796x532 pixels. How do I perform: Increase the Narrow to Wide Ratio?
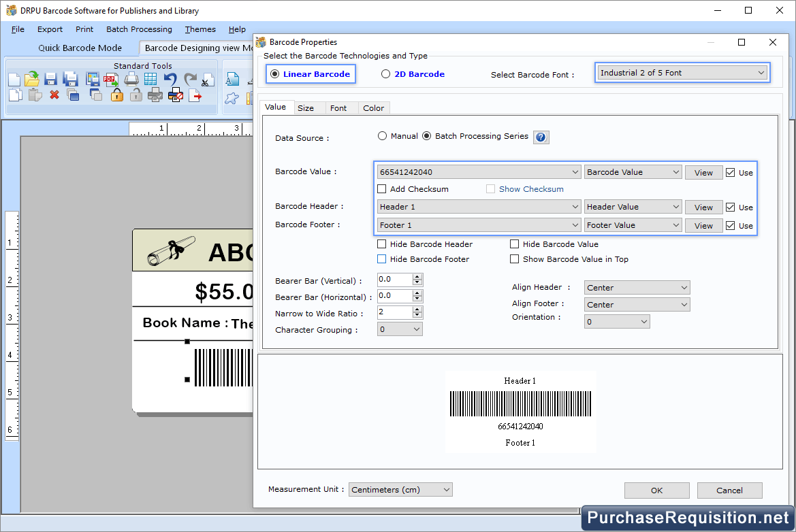coord(418,310)
